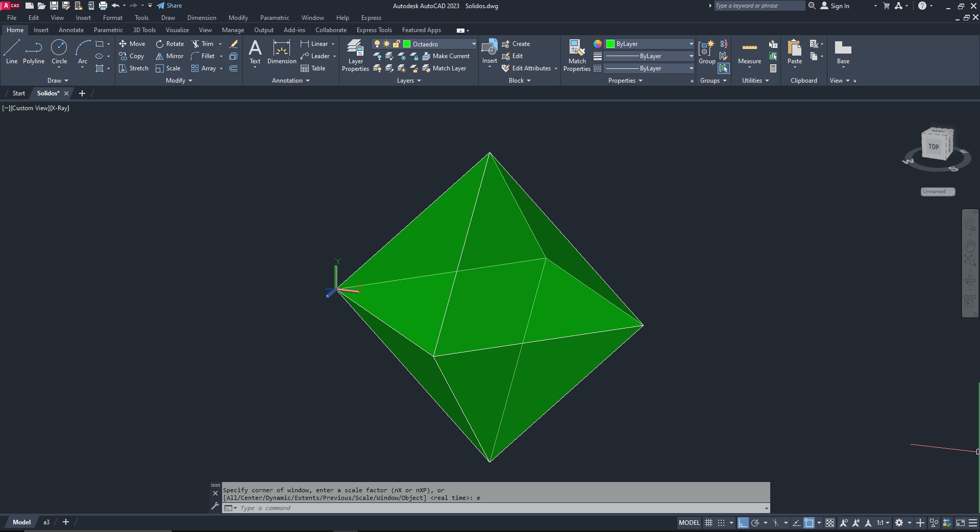Activate the Mirror modify tool
This screenshot has width=980, height=532.
tap(169, 56)
